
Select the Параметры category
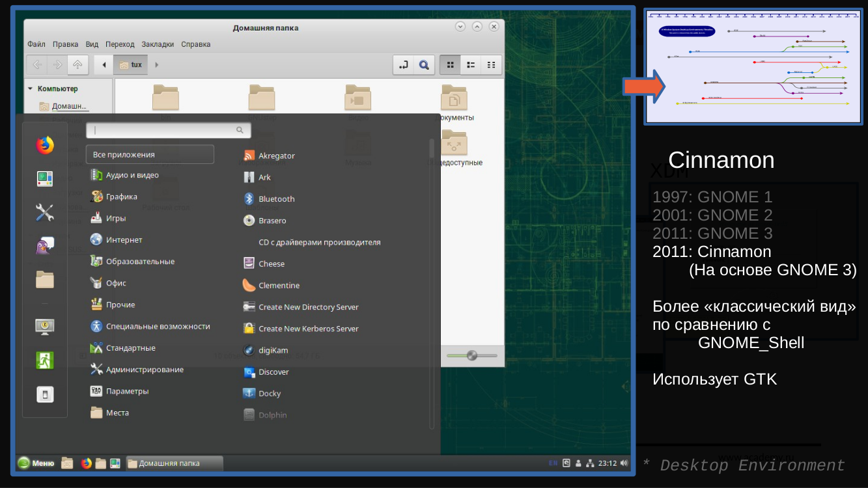tap(119, 391)
